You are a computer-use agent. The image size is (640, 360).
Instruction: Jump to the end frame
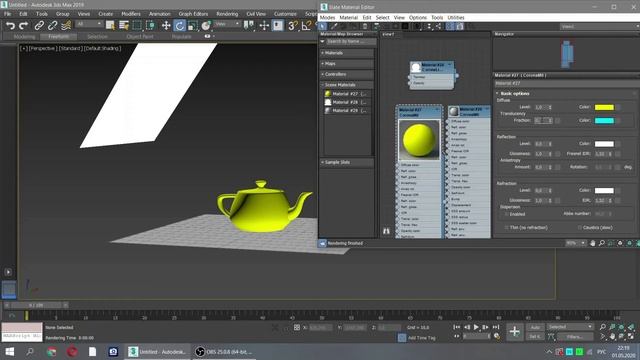pos(496,327)
